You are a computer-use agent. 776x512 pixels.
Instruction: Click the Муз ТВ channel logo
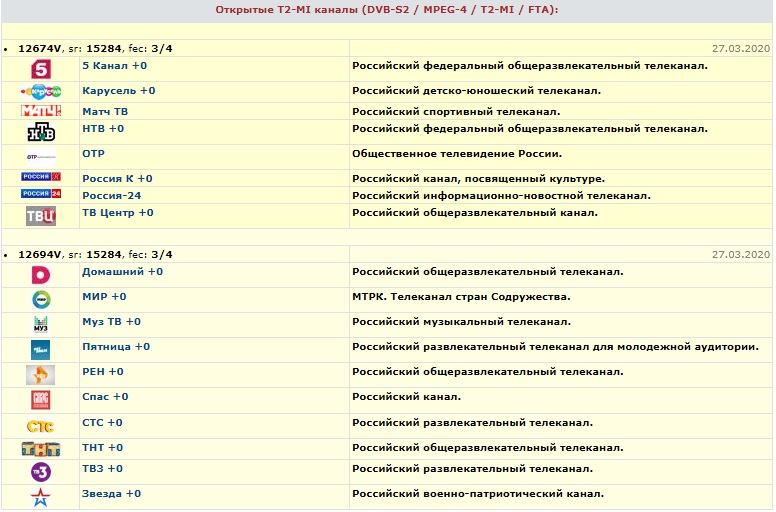coord(41,325)
